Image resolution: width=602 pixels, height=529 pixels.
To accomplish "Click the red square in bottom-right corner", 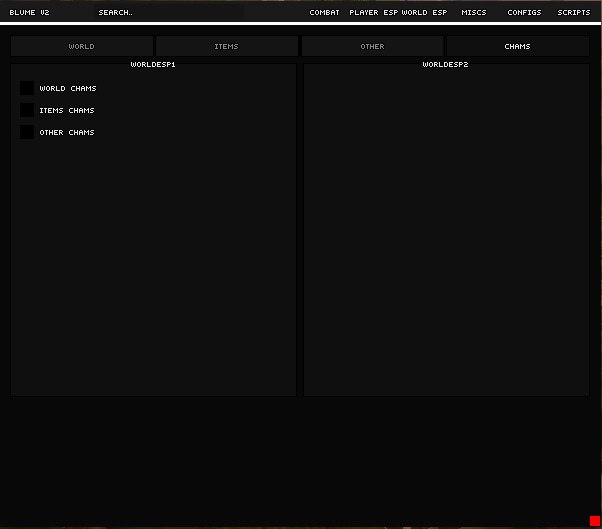I will click(x=594, y=520).
